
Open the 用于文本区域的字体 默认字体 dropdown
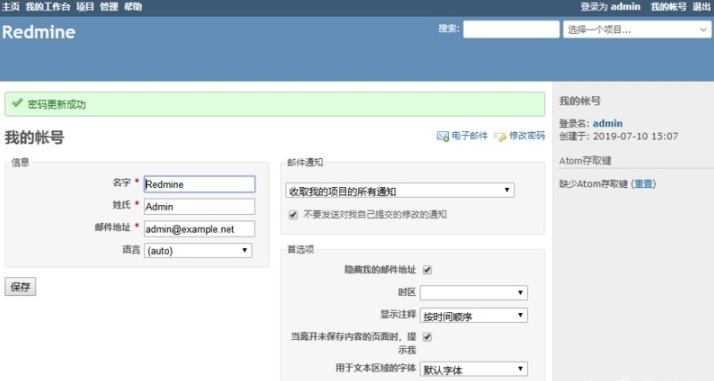pyautogui.click(x=474, y=369)
